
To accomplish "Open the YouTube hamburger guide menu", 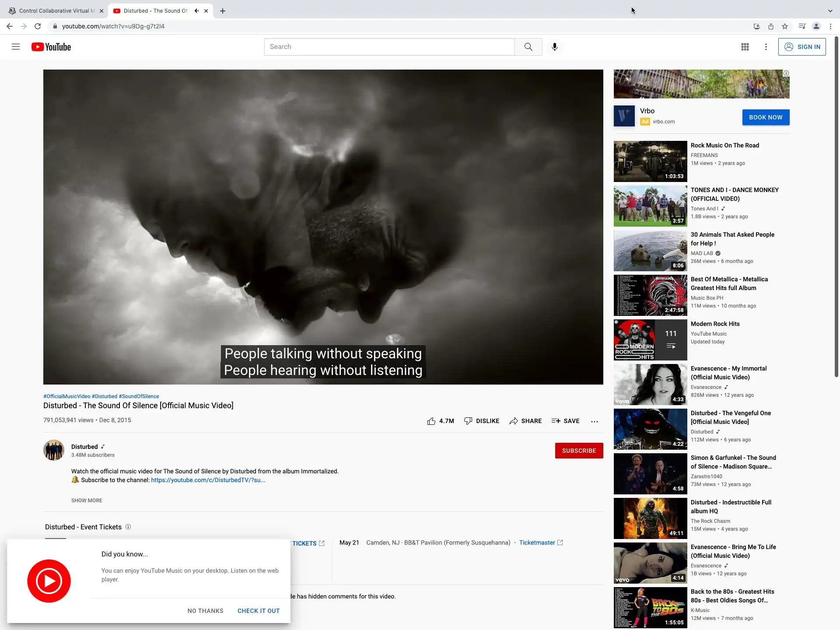I will pos(16,47).
